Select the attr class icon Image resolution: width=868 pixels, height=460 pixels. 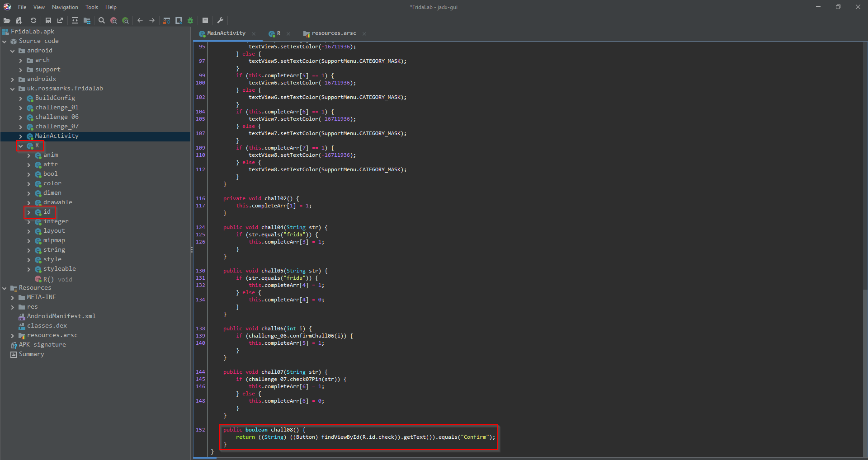(x=38, y=165)
